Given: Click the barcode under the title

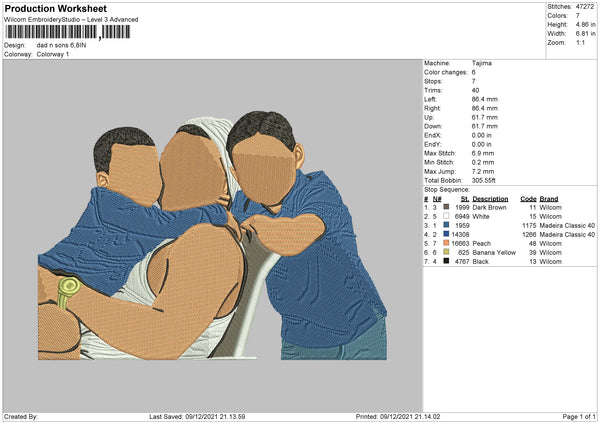Looking at the screenshot, I should coord(68,32).
